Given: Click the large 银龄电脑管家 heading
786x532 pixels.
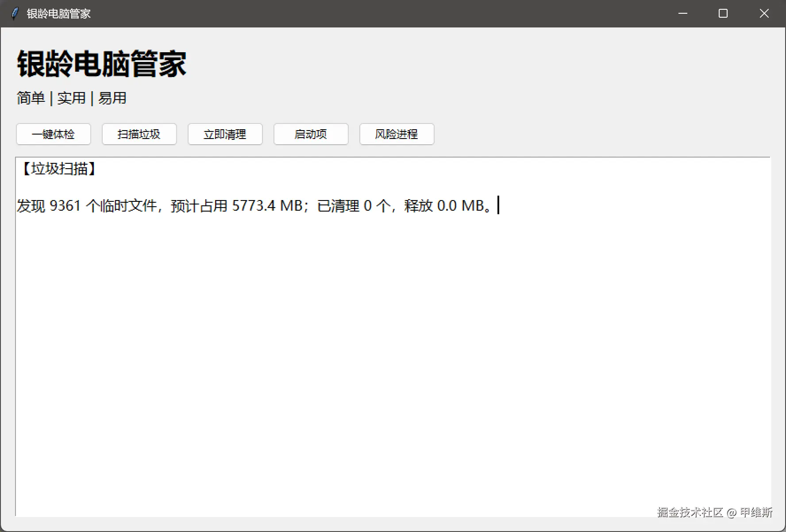Looking at the screenshot, I should pyautogui.click(x=102, y=64).
